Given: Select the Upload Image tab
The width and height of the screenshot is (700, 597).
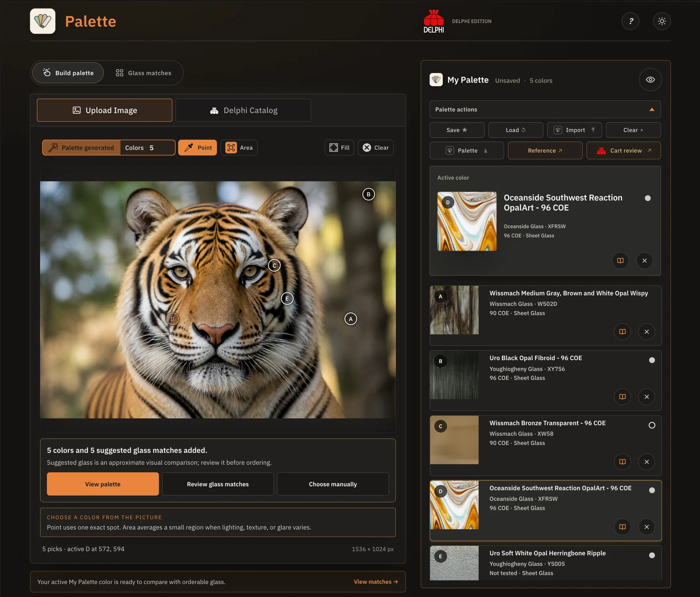Looking at the screenshot, I should click(x=105, y=110).
